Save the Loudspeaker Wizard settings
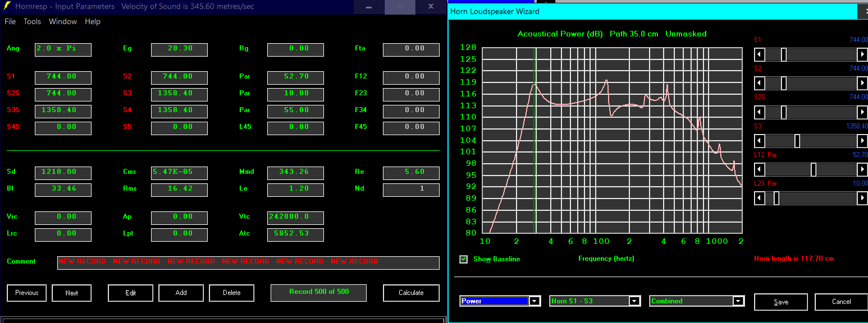Image resolution: width=868 pixels, height=323 pixels. [x=781, y=302]
